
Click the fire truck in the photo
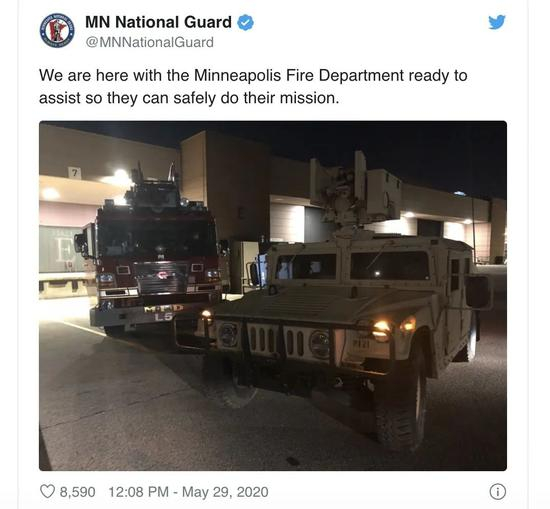pyautogui.click(x=151, y=253)
